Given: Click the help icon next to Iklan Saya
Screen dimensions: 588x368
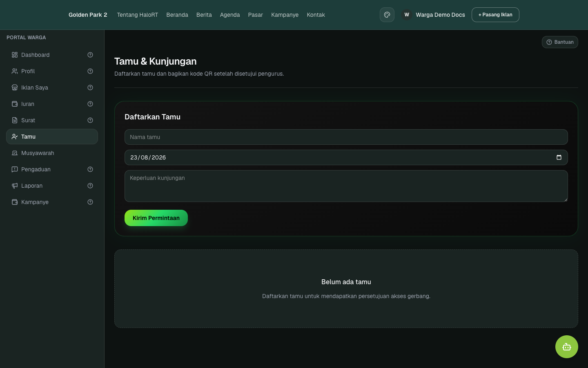Looking at the screenshot, I should coord(90,88).
